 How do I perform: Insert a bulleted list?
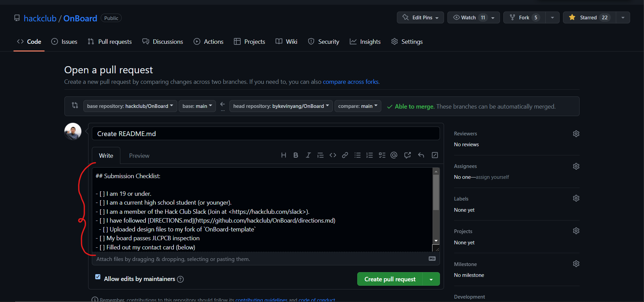(358, 155)
